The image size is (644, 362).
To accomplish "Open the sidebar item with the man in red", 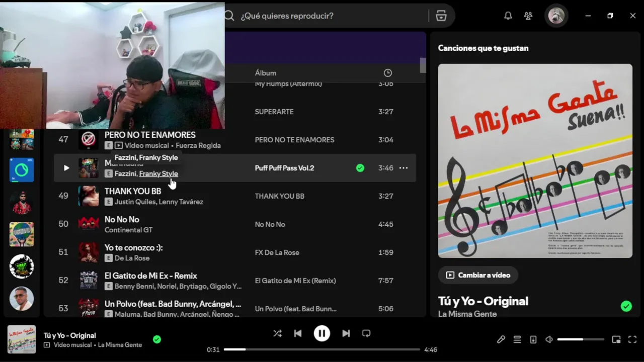I will point(22,202).
